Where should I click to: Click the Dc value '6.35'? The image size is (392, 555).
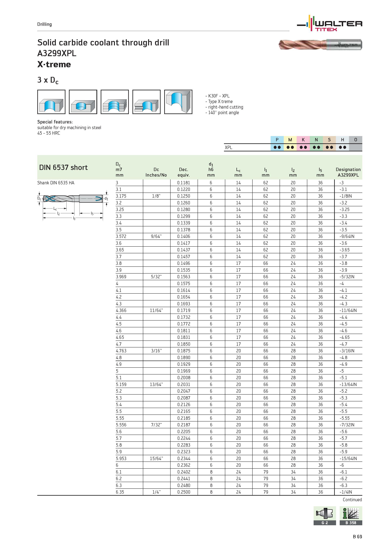(x=120, y=492)
